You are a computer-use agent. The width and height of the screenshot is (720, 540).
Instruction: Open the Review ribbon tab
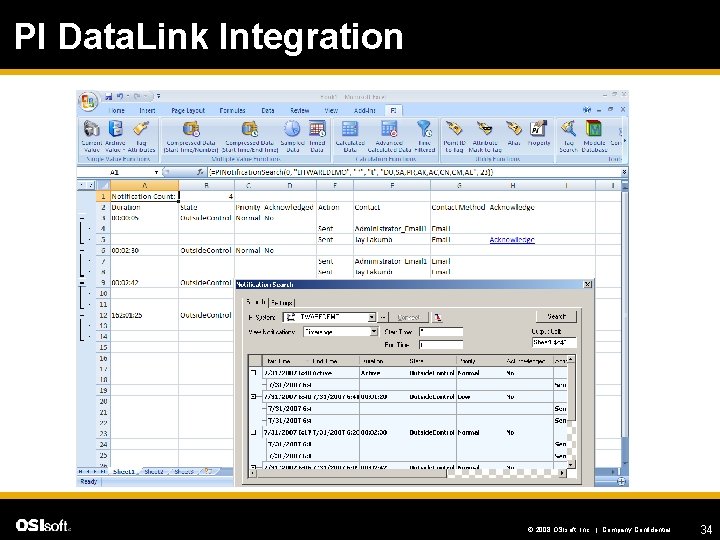pos(300,111)
